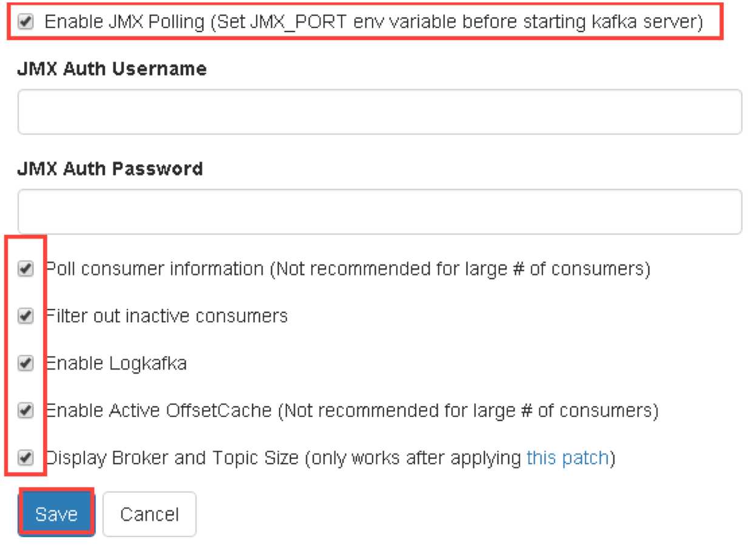Uncheck the Enable Logkafka checkbox
The width and height of the screenshot is (756, 545).
(x=25, y=364)
